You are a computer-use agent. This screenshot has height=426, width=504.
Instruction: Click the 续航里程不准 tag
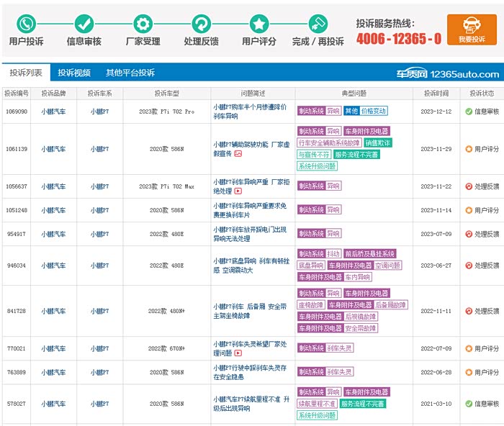317,404
